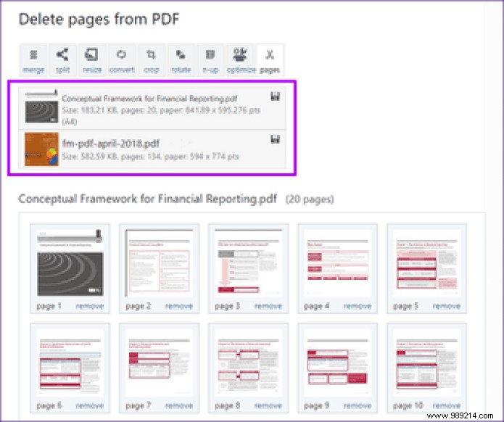Choose the convert tool
Screen dimensions: 504x422
pyautogui.click(x=122, y=60)
